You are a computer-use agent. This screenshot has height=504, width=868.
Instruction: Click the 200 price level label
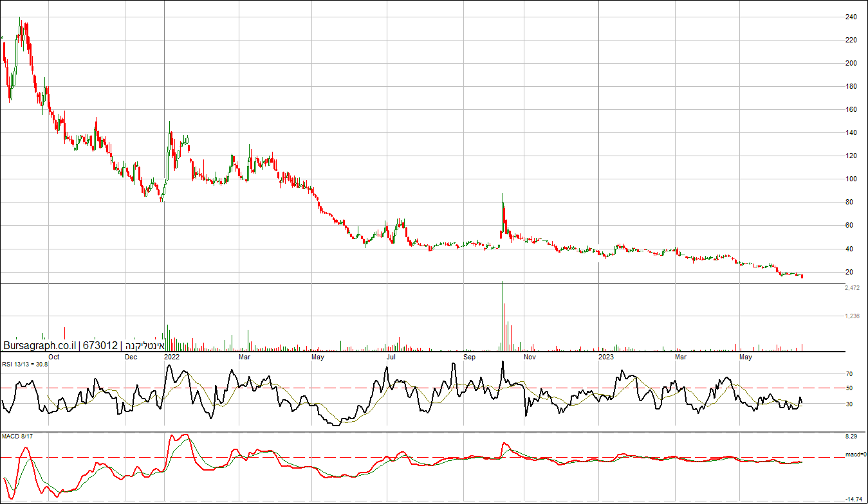pos(851,63)
